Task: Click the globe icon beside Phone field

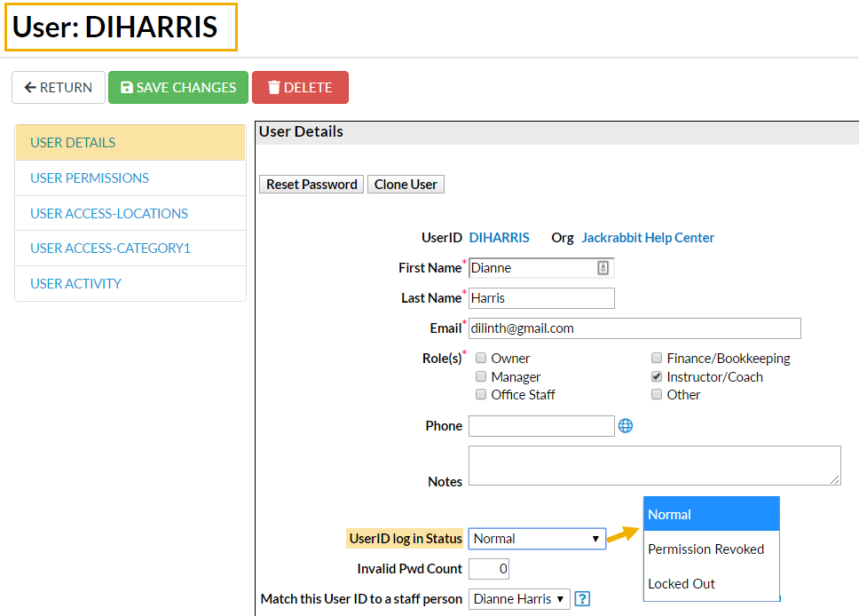Action: (x=625, y=426)
